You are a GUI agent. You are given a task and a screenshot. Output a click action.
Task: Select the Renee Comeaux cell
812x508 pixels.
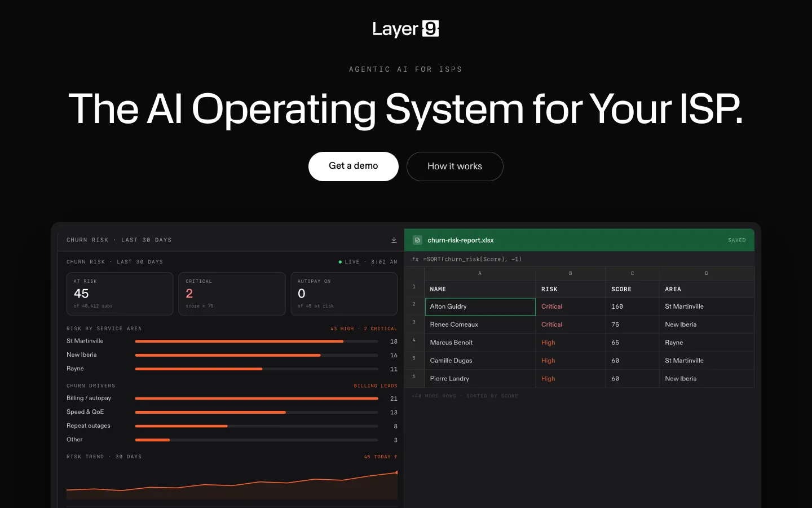(480, 325)
